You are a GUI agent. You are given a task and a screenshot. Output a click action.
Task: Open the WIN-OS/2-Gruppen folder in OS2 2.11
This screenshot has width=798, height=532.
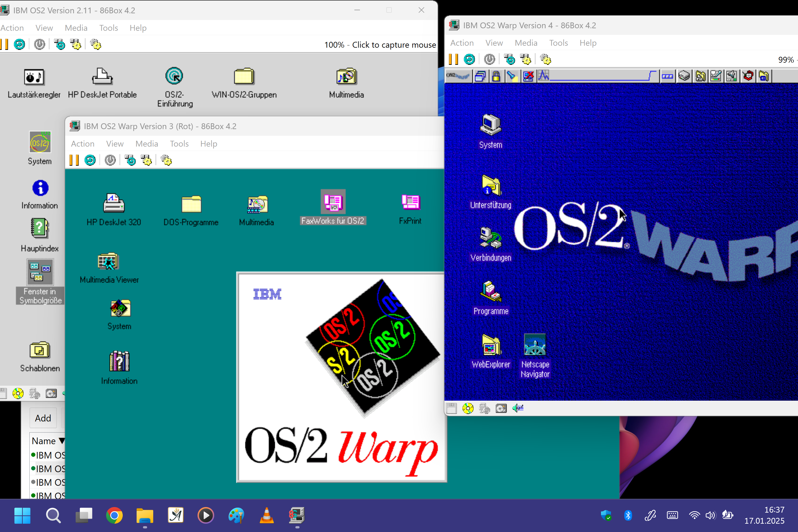click(244, 83)
